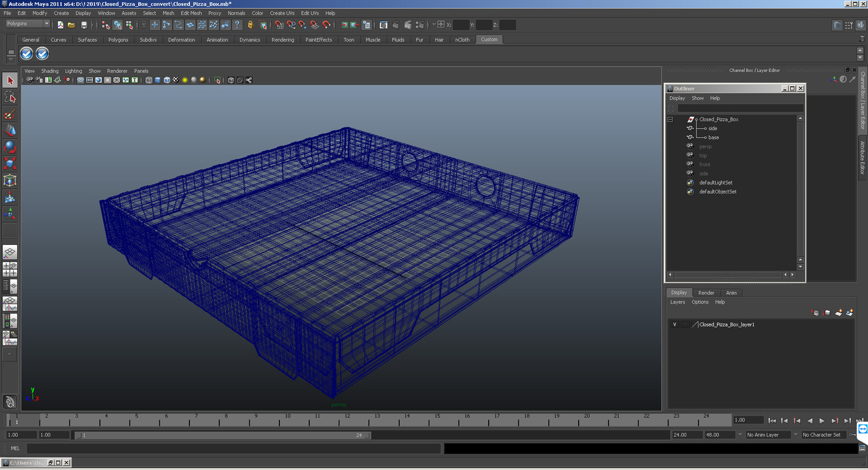Select the Move tool from the toolbox

tap(9, 130)
